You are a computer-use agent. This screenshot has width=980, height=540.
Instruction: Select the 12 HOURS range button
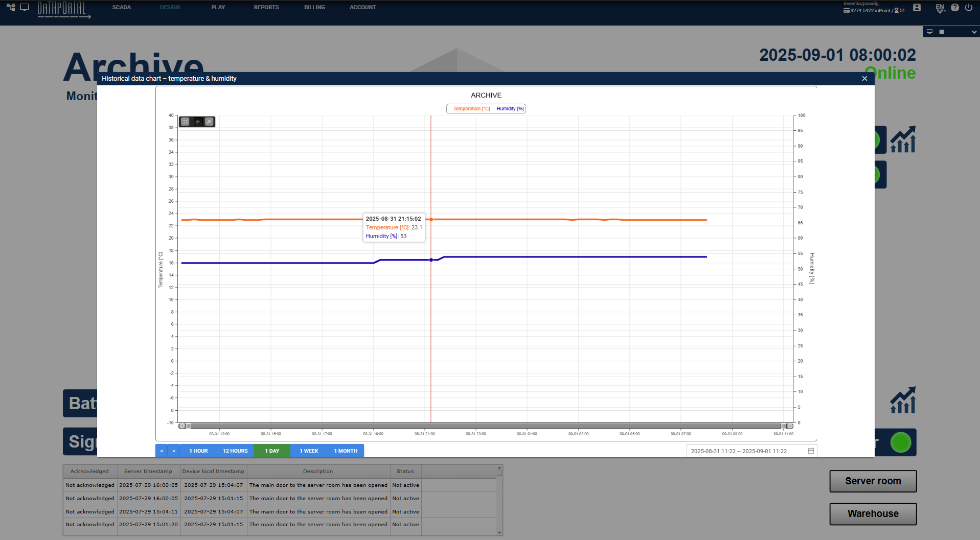click(x=235, y=451)
